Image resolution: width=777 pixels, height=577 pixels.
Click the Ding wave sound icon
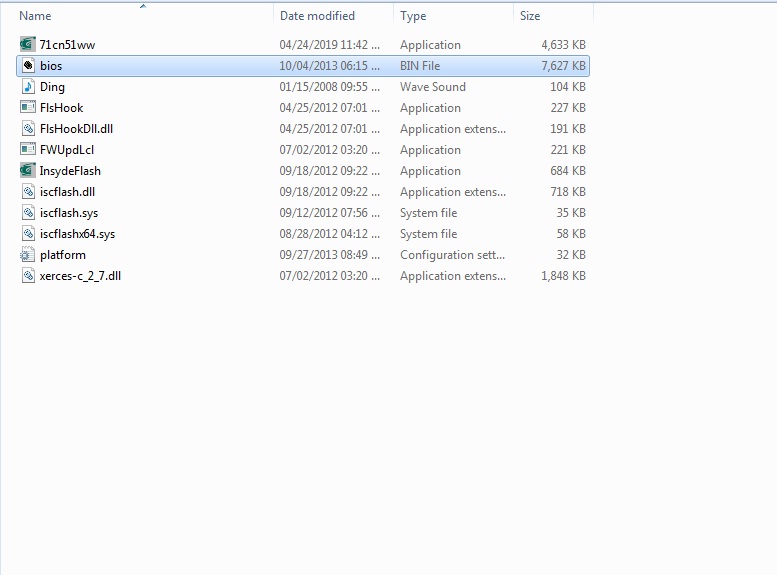pyautogui.click(x=28, y=87)
